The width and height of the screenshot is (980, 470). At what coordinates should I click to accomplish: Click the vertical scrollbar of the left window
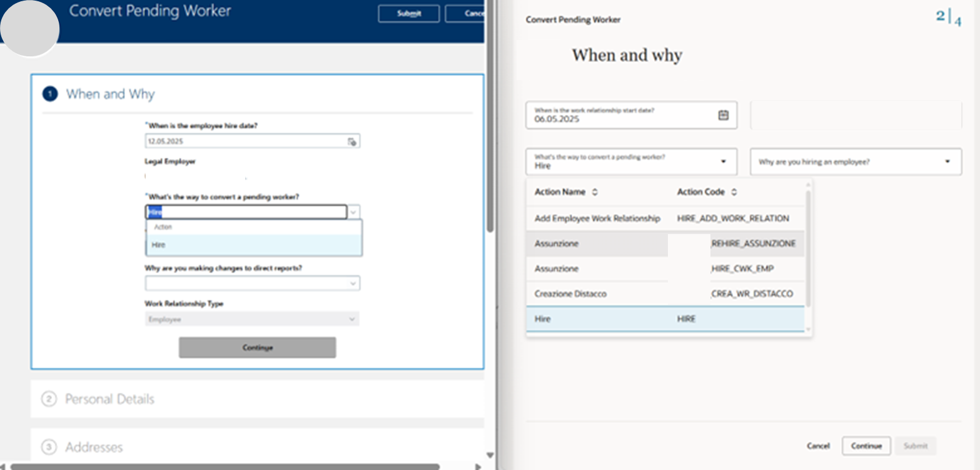[490, 116]
